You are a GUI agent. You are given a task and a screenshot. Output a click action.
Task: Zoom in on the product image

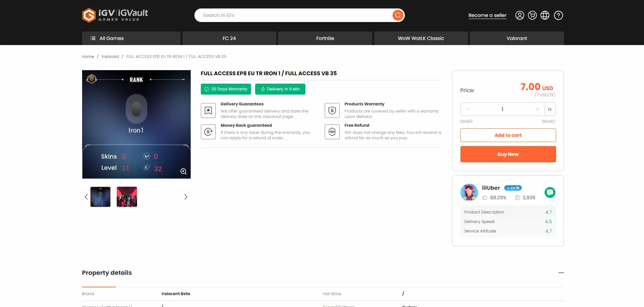coord(184,171)
